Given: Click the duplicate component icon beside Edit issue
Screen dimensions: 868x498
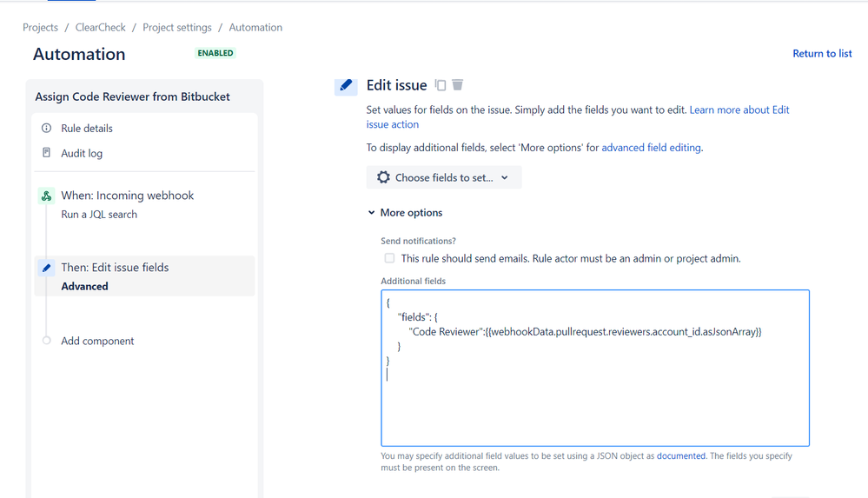Looking at the screenshot, I should [441, 85].
